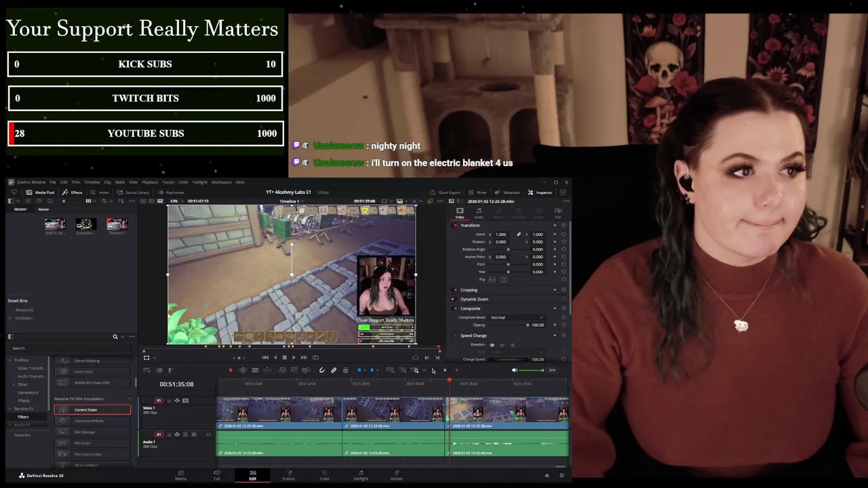Toggle the Dynamic Zoom enable switch
Viewport: 868px width, 488px height.
click(x=453, y=299)
